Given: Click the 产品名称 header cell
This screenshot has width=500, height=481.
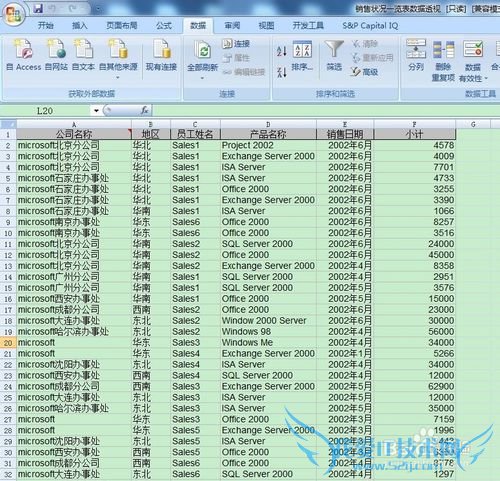Looking at the screenshot, I should (268, 134).
